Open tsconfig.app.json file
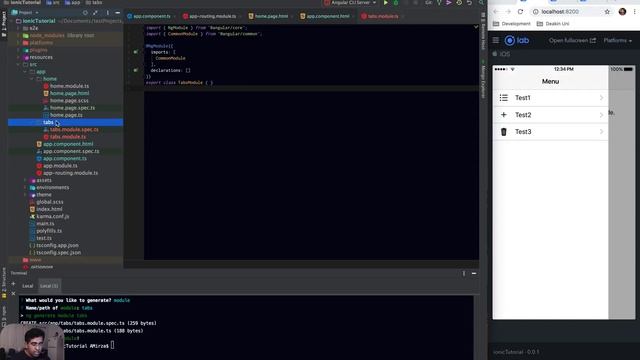This screenshot has width=640, height=360. pos(57,245)
